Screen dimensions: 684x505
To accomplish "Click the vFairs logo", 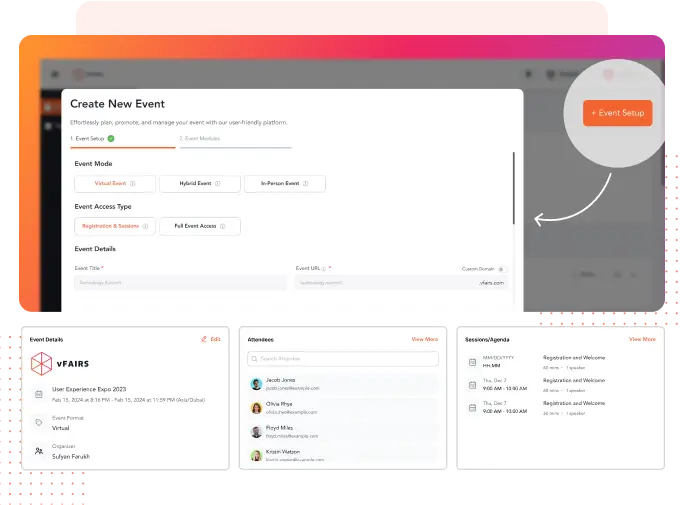I will click(x=60, y=364).
